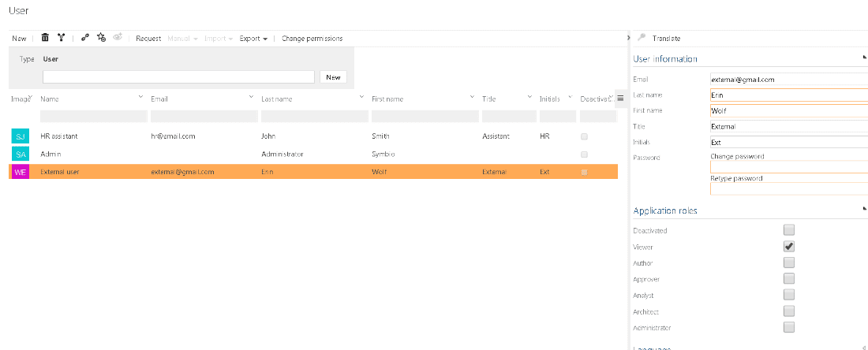This screenshot has height=350, width=868.
Task: Click the New button beside the name field
Action: pos(333,76)
